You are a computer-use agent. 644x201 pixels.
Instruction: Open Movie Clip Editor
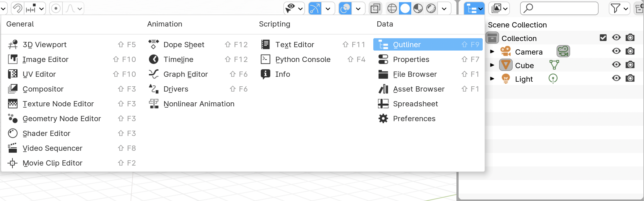(72, 163)
